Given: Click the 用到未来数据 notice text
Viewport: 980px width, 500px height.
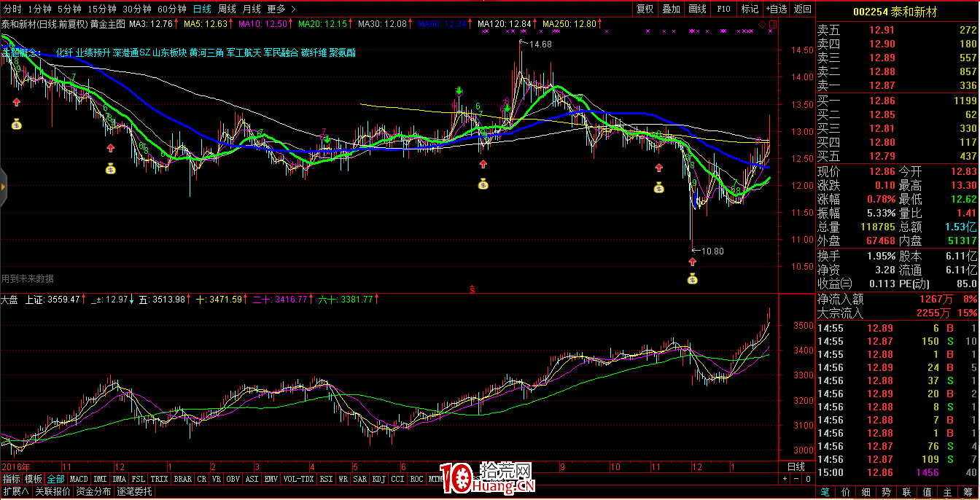Looking at the screenshot, I should pyautogui.click(x=28, y=278).
